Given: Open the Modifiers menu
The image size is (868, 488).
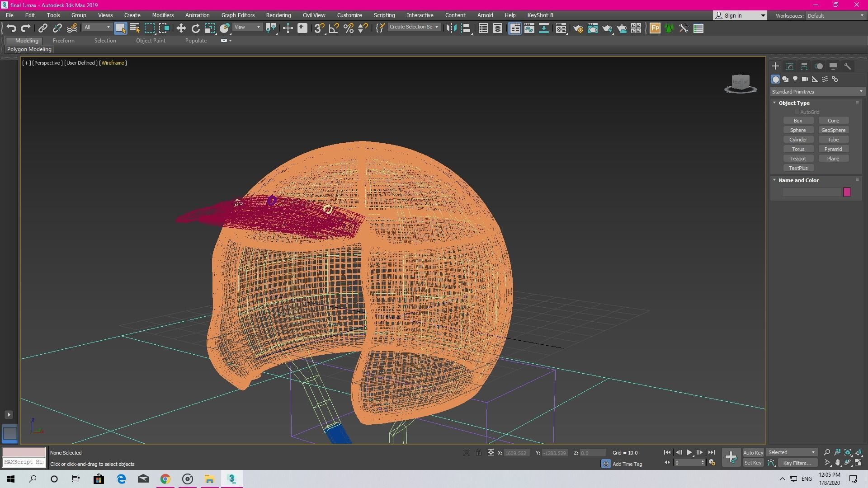Looking at the screenshot, I should click(x=163, y=15).
